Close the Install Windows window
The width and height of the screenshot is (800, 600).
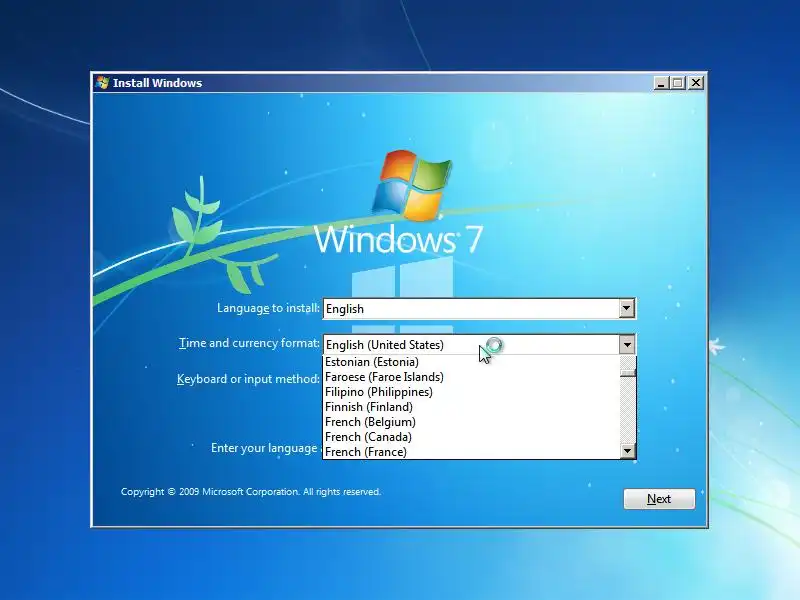coord(695,83)
